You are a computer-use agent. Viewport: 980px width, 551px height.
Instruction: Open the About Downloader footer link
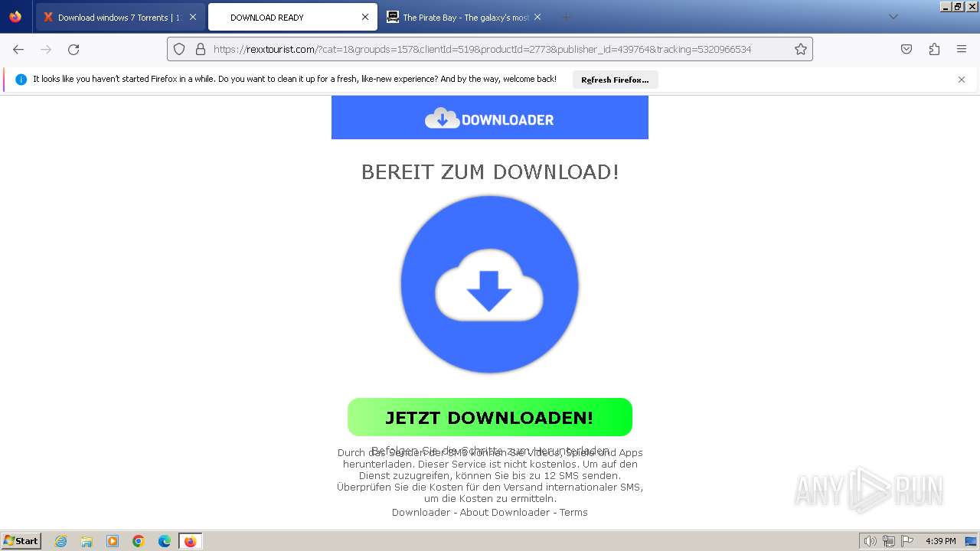(505, 513)
